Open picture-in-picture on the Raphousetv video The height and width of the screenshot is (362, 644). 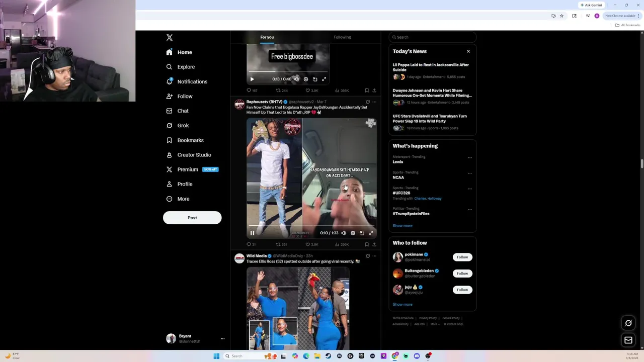pos(362,233)
